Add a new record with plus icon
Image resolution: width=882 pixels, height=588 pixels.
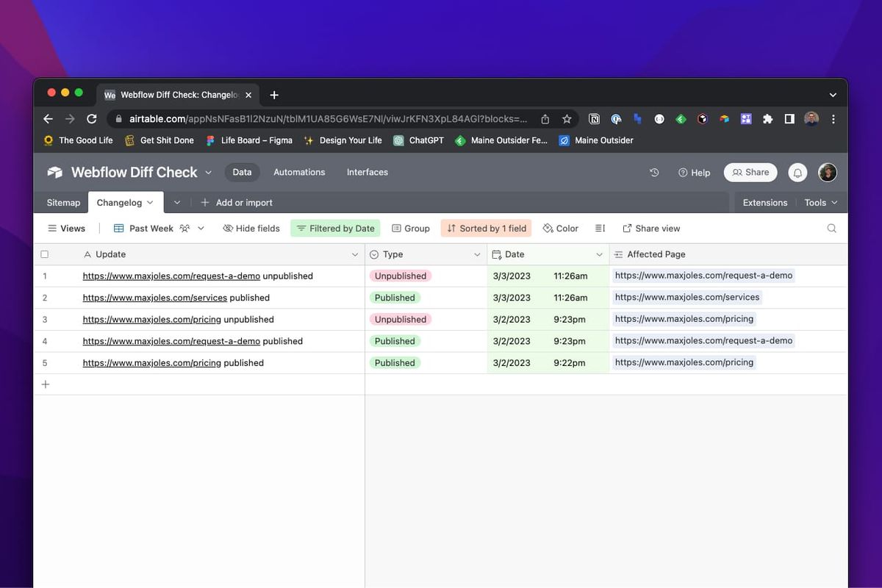[45, 384]
